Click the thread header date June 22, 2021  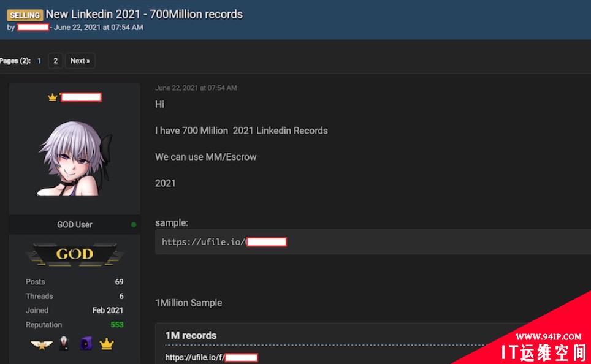point(98,27)
